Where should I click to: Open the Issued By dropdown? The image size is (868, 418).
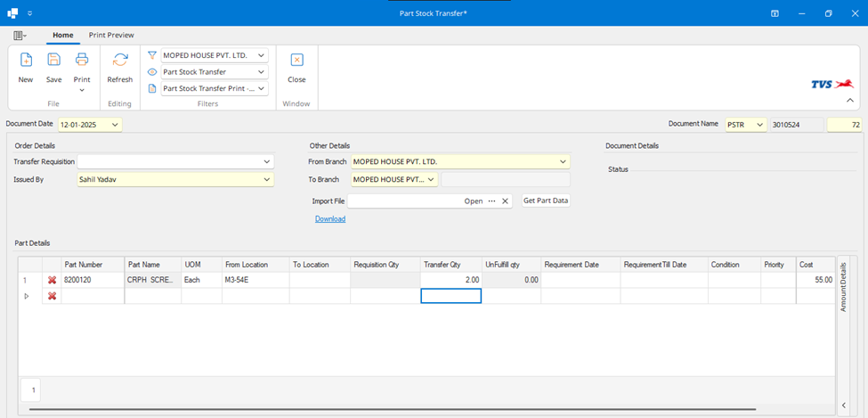pos(266,180)
